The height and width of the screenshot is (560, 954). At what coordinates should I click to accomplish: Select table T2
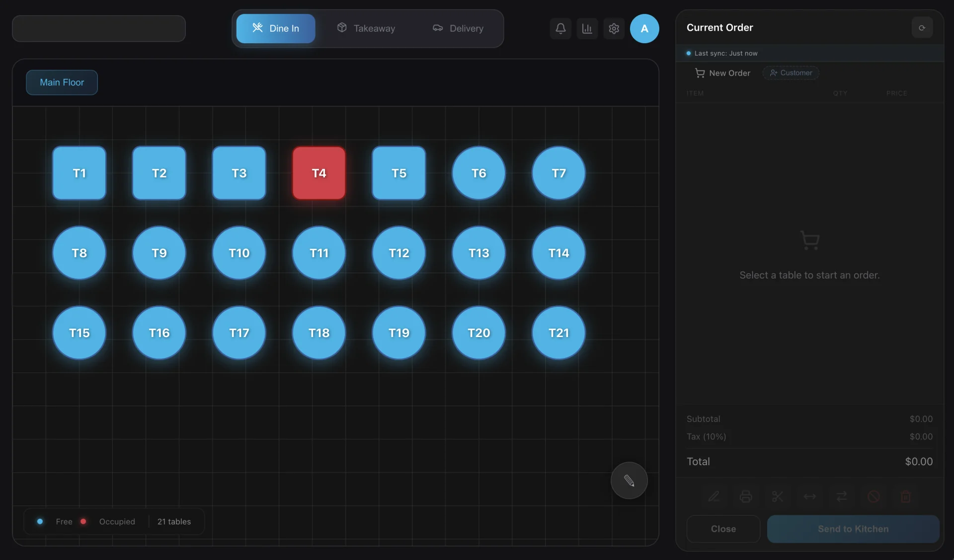point(159,173)
